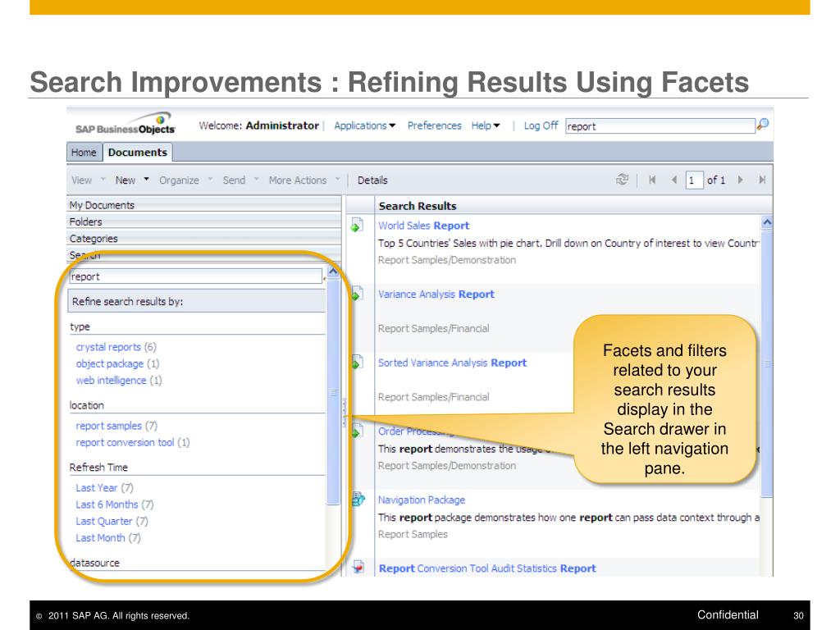Expand the Categories drawer
Image resolution: width=840 pixels, height=630 pixels.
pyautogui.click(x=204, y=239)
